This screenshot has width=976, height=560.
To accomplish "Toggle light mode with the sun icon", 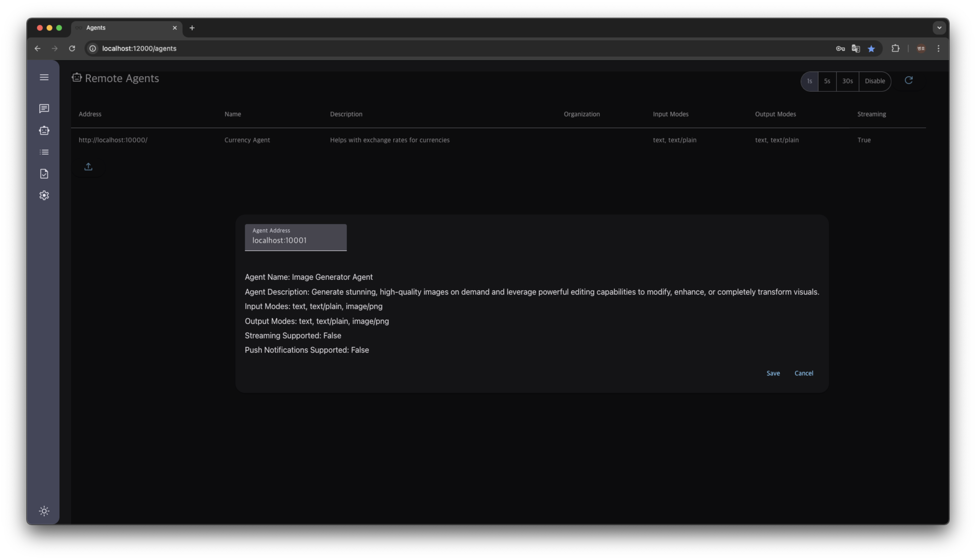I will (x=44, y=511).
